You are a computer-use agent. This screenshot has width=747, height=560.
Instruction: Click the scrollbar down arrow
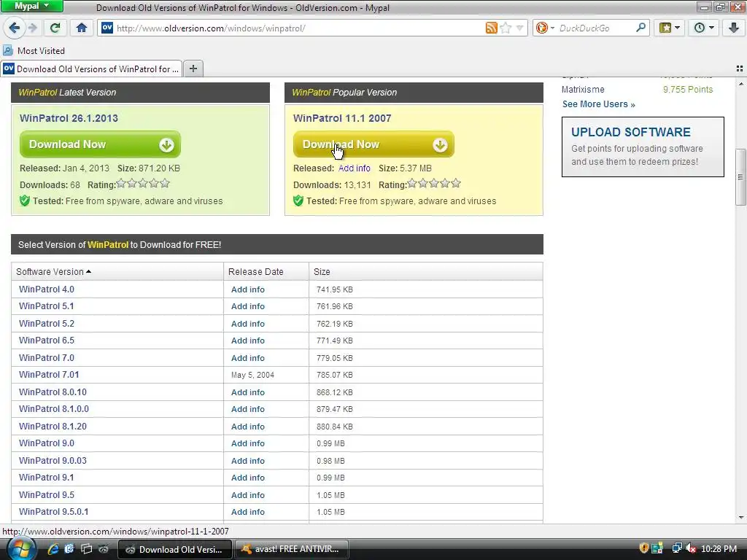pos(741,518)
